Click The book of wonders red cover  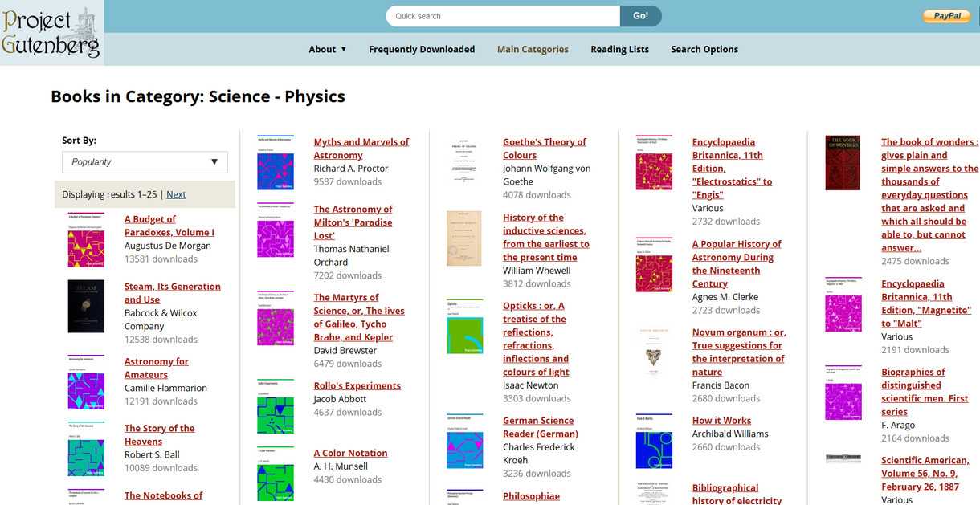point(843,163)
